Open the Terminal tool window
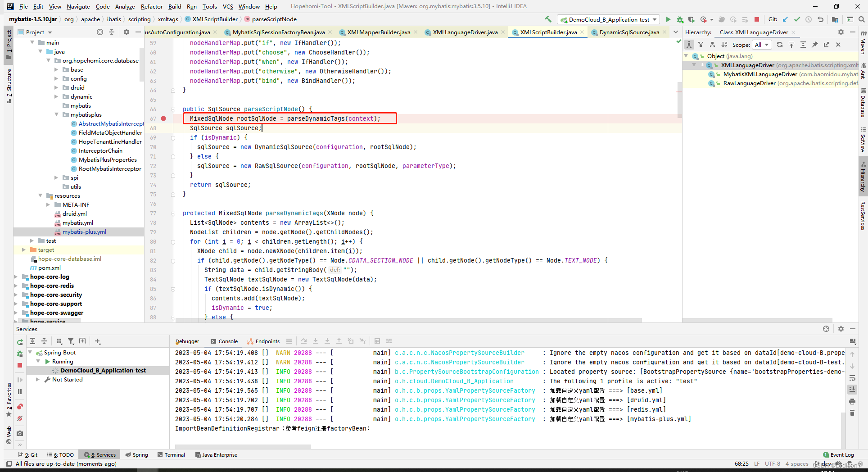The image size is (868, 472). pyautogui.click(x=171, y=455)
